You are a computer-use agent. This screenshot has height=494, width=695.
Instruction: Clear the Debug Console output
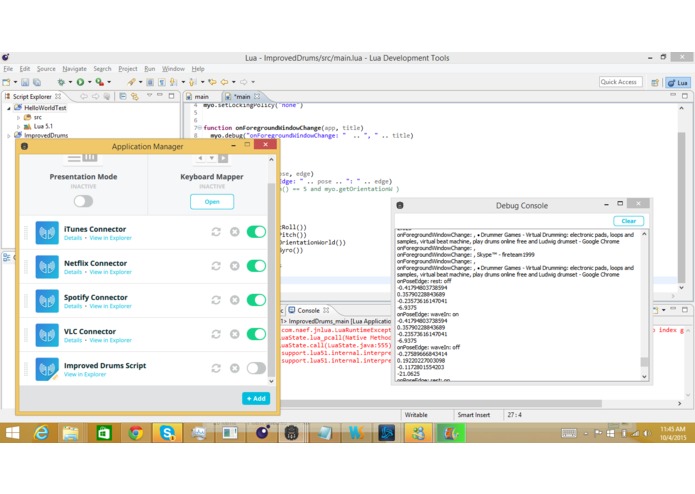coord(629,221)
